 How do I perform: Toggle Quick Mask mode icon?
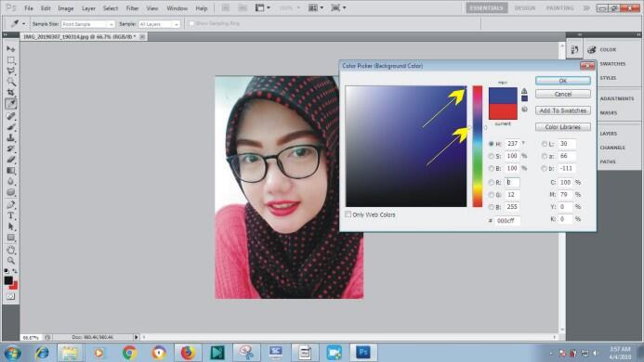tap(10, 296)
